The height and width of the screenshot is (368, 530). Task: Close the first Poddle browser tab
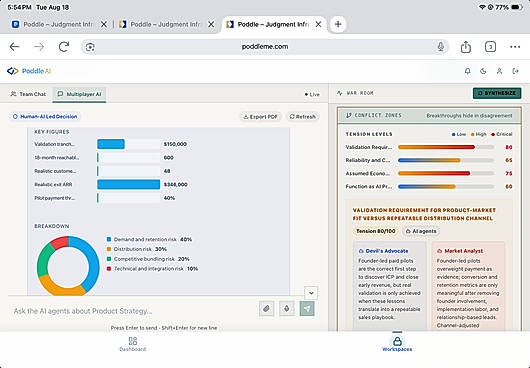(x=104, y=24)
